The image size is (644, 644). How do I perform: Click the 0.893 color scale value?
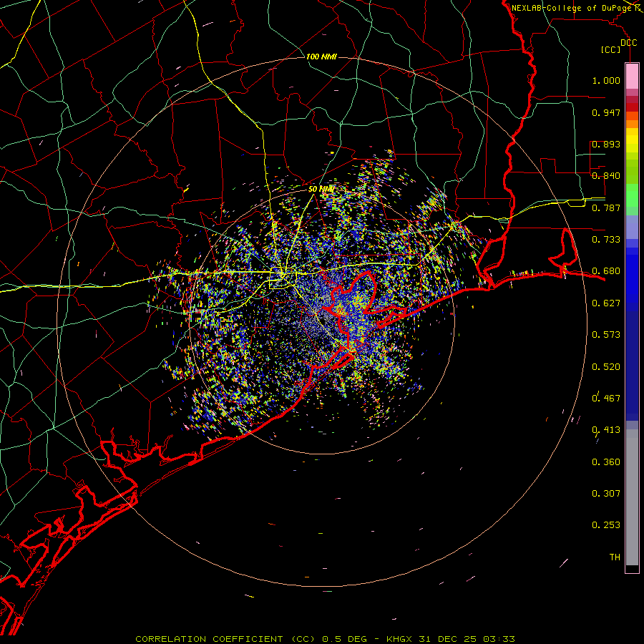click(606, 144)
